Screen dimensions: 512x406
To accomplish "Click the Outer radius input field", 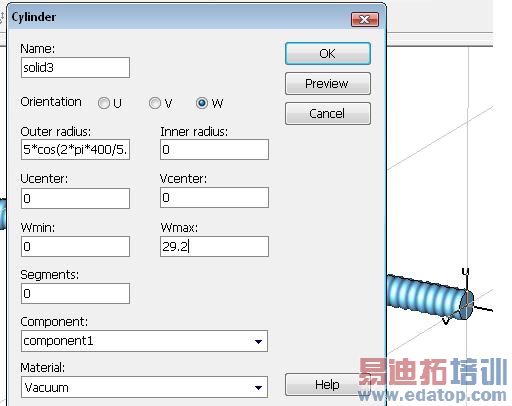I will coord(75,150).
